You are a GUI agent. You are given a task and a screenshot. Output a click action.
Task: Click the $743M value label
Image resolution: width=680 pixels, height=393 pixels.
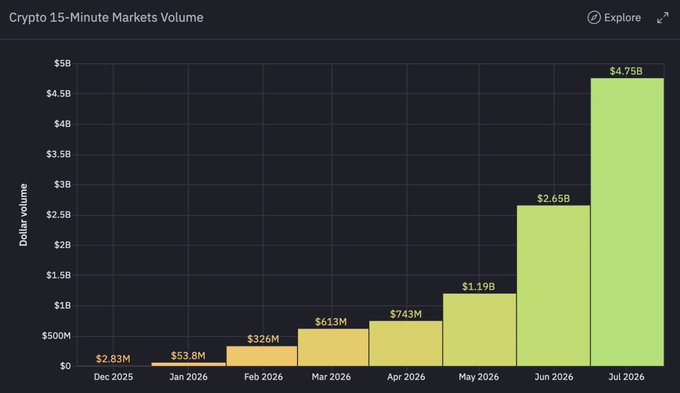pyautogui.click(x=405, y=314)
